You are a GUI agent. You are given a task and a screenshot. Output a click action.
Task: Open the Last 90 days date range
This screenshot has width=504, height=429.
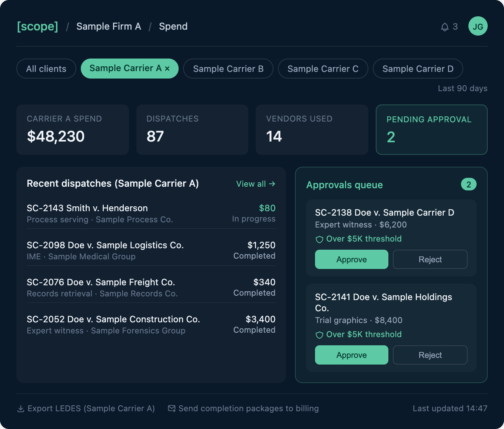point(462,88)
